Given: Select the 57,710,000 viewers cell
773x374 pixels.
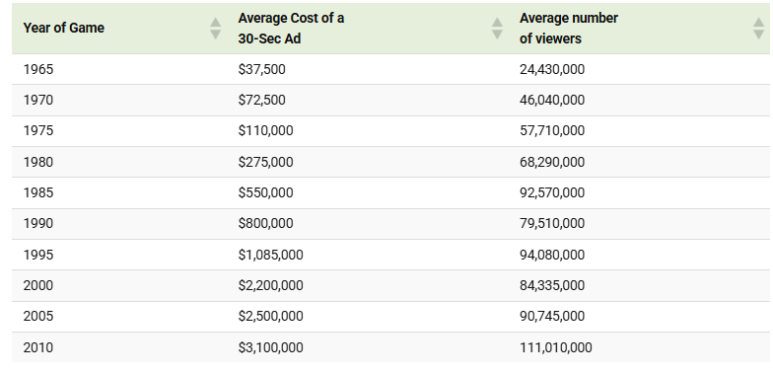Looking at the screenshot, I should (552, 131).
